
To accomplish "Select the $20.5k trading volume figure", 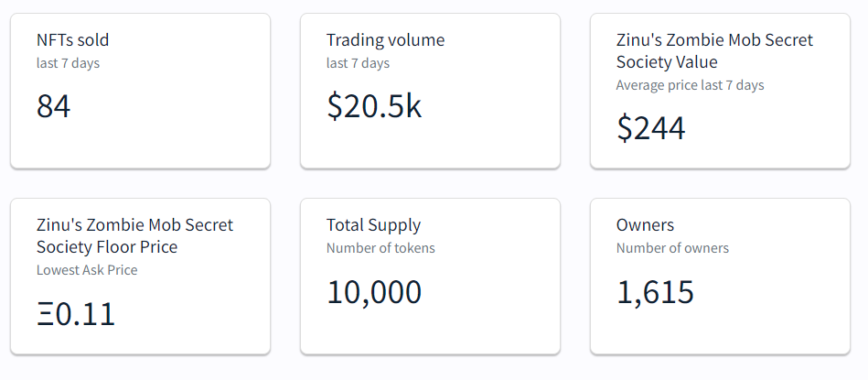I will tap(374, 107).
